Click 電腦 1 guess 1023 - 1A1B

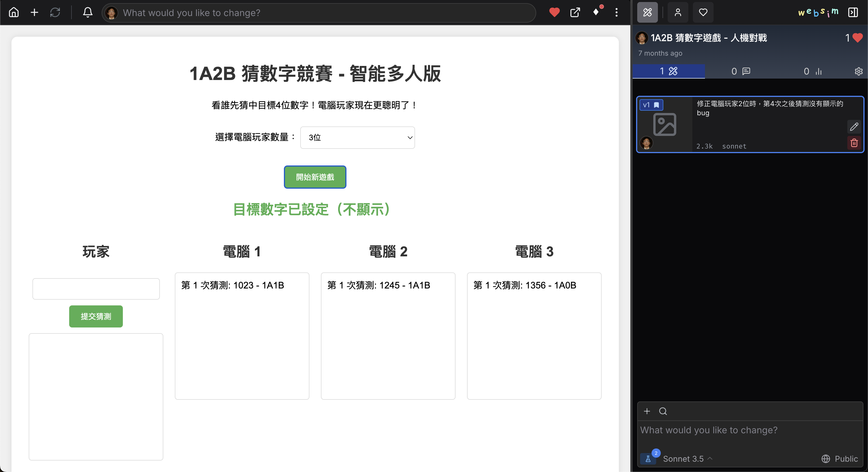232,286
